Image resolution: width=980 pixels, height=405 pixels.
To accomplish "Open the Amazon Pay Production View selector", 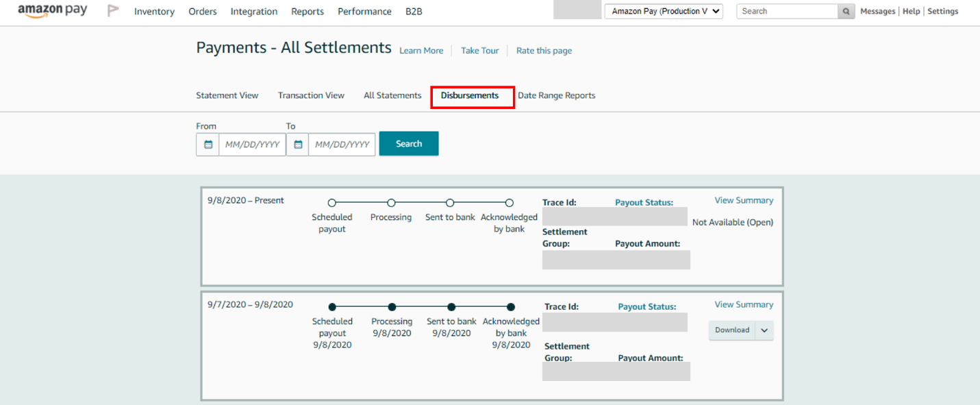I will 663,12.
